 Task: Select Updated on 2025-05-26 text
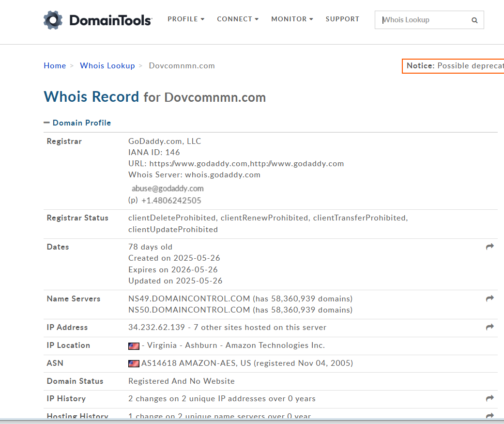coord(175,281)
